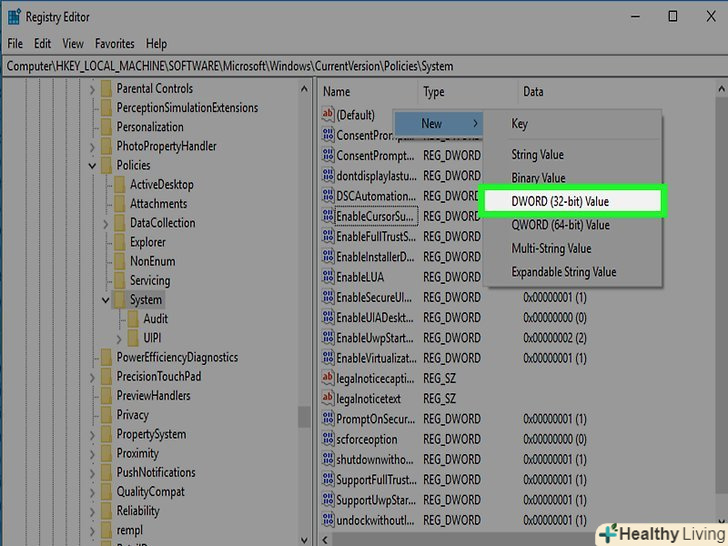728x546 pixels.
Task: Expand the DataCollection key
Action: [105, 223]
